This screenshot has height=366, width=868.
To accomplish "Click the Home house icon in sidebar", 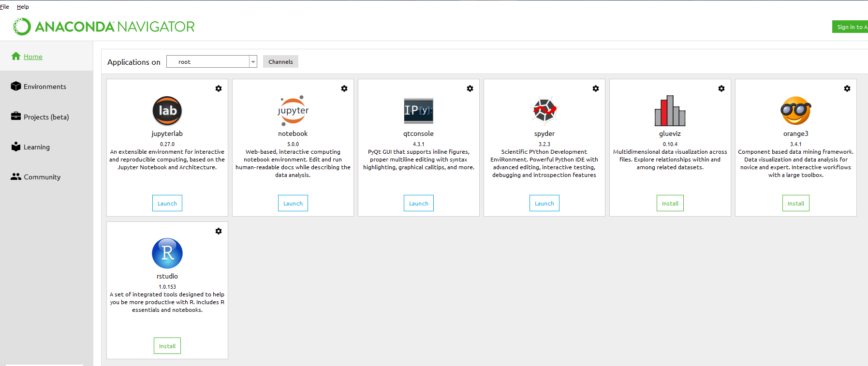I will [x=16, y=56].
